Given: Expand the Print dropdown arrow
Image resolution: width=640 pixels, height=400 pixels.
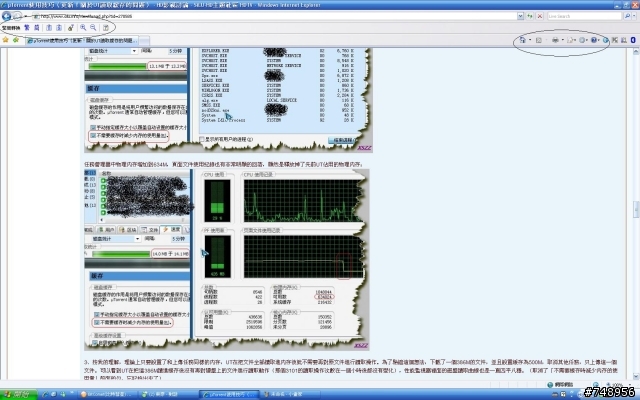Looking at the screenshot, I should click(562, 40).
